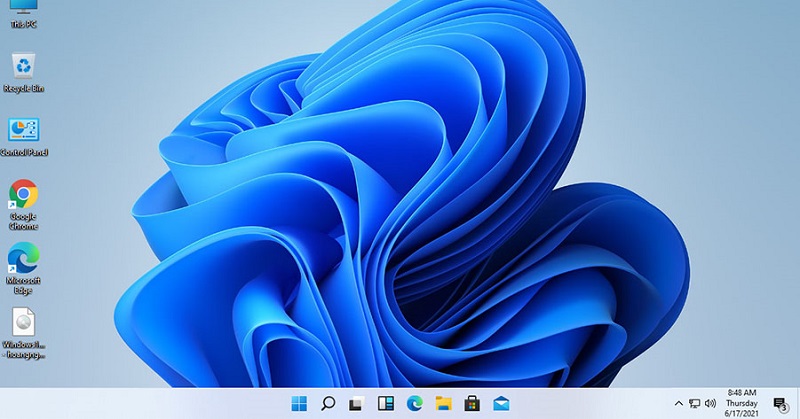Open File Explorer from the taskbar
Screen dimensions: 800x419
click(x=443, y=403)
